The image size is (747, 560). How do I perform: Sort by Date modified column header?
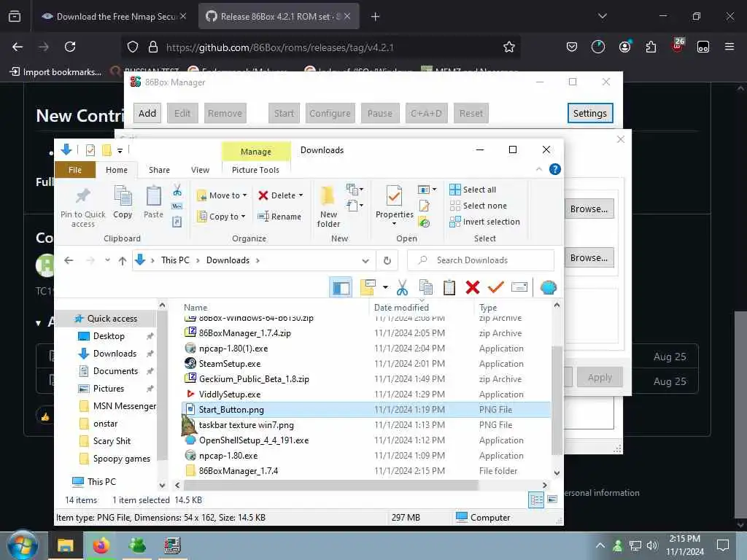[x=401, y=308]
